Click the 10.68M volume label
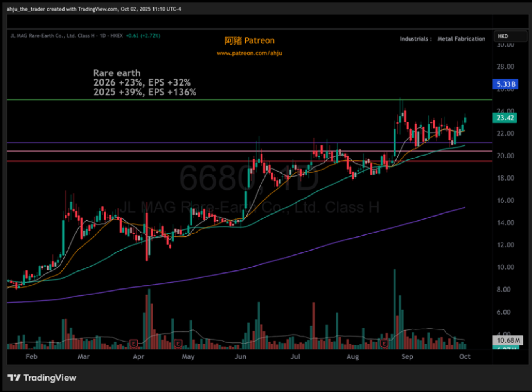 coord(508,340)
